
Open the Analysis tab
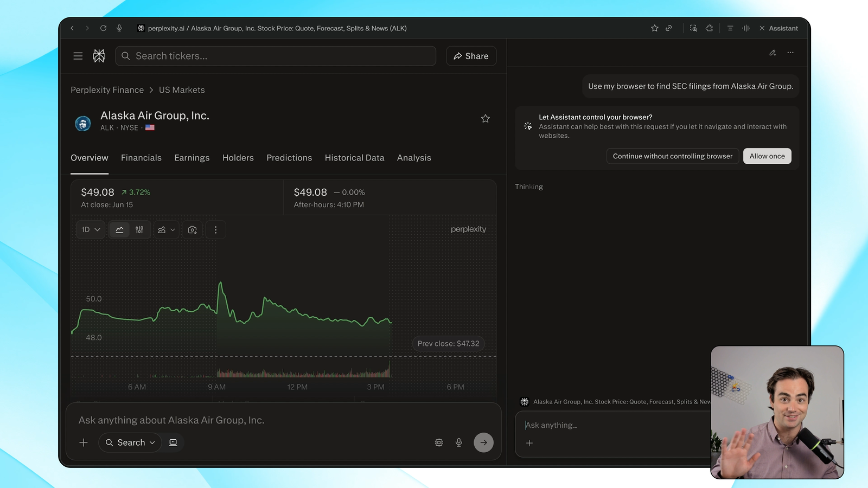click(x=414, y=158)
